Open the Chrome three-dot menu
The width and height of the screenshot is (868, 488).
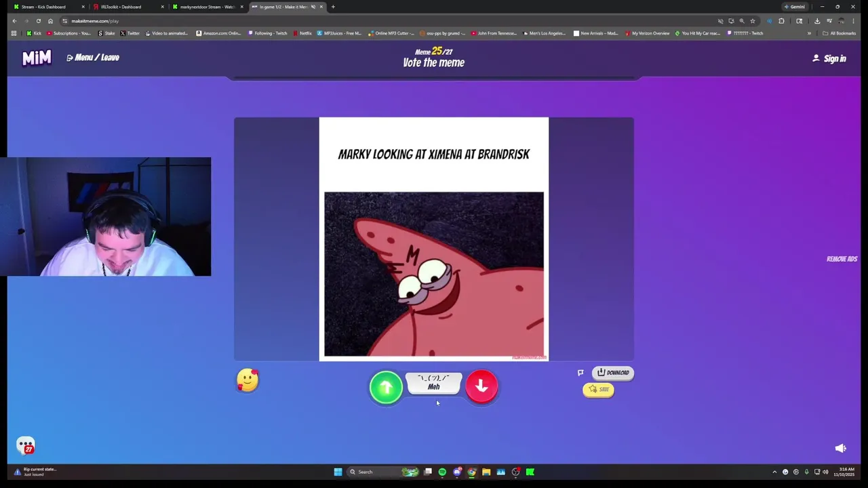tap(853, 21)
